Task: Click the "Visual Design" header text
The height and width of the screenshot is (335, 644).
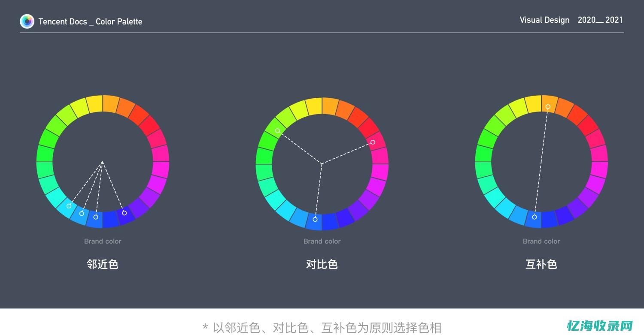Action: tap(544, 20)
